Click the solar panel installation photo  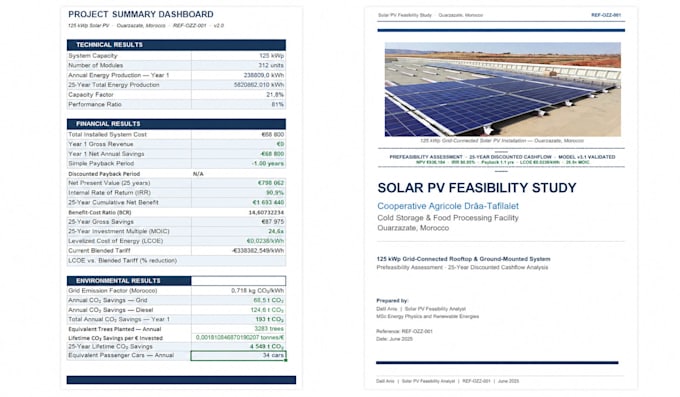[x=503, y=89]
